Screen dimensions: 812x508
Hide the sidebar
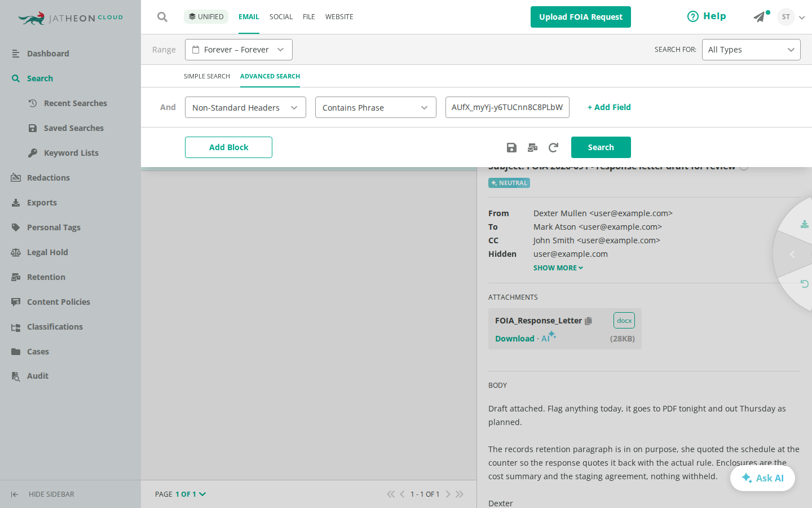(x=43, y=494)
